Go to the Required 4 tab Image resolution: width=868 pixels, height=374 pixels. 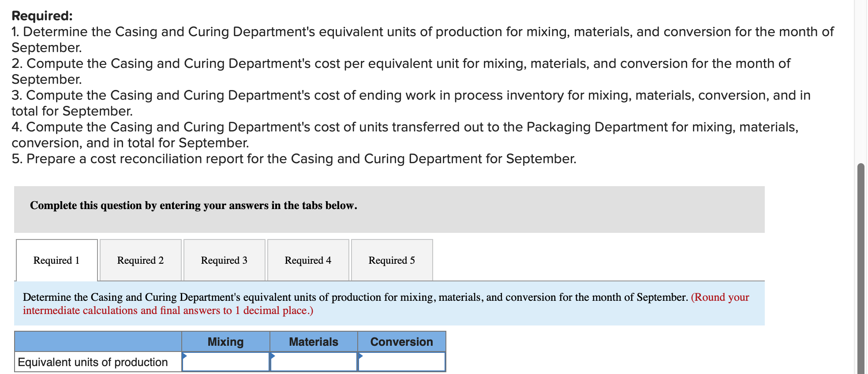[x=308, y=260]
